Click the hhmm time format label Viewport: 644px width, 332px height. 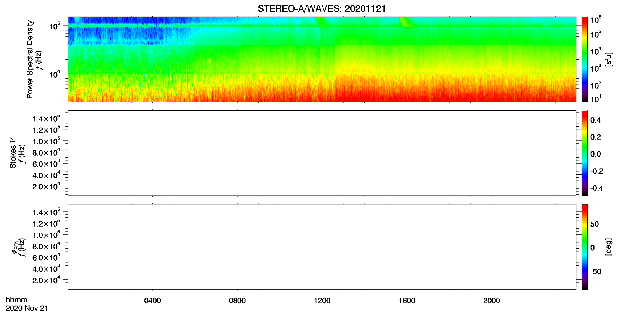coord(17,300)
